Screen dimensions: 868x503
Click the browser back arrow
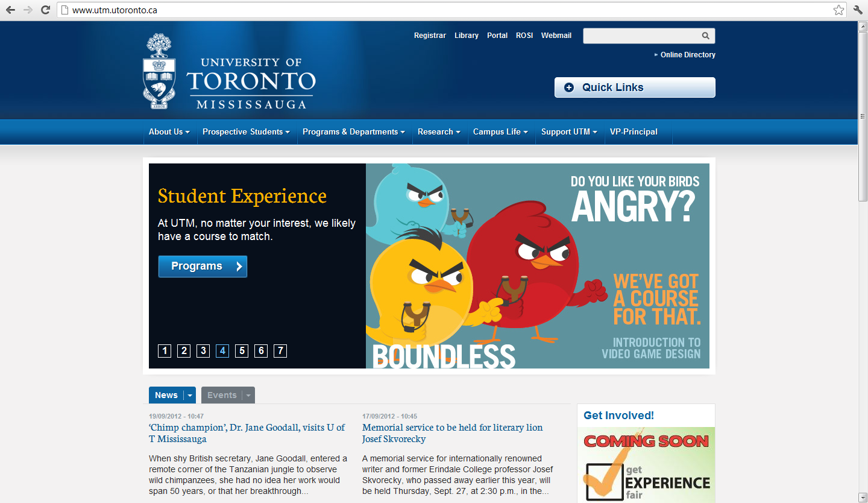click(10, 10)
